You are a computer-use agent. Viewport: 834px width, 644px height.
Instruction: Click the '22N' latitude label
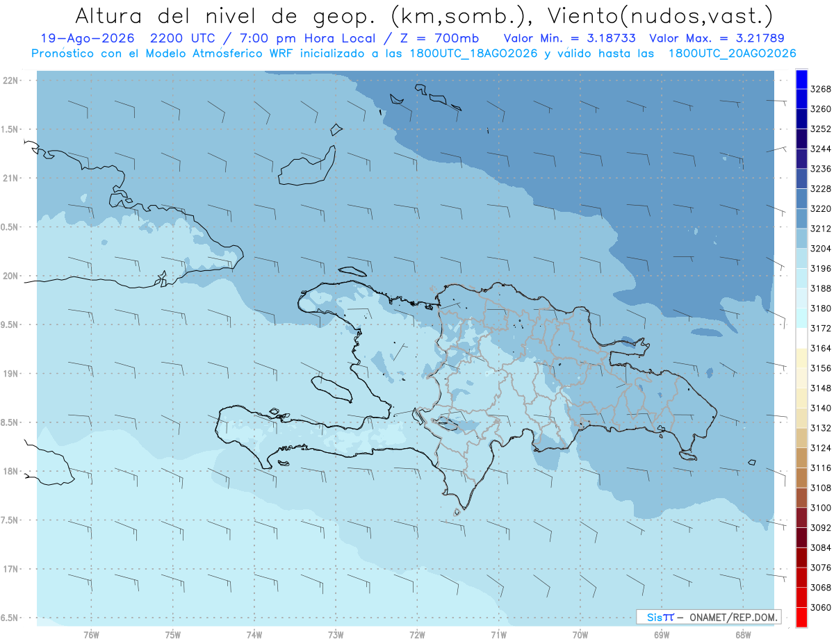pos(10,81)
